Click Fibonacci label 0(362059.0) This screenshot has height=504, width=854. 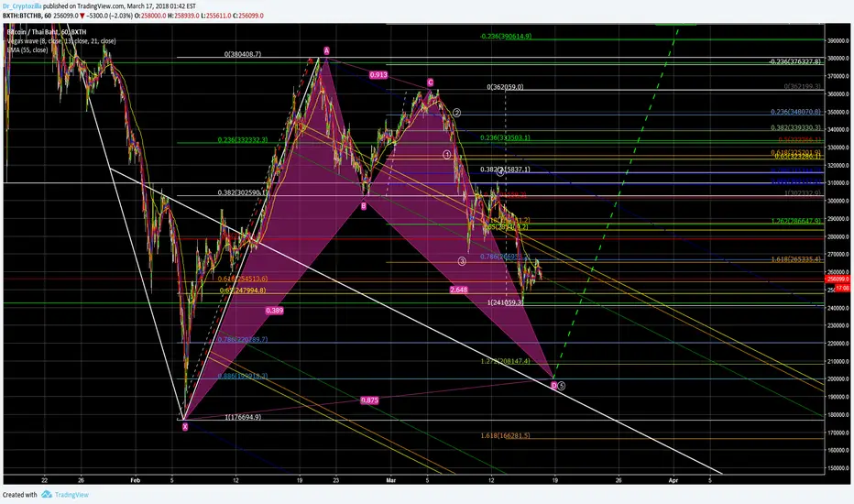[506, 87]
